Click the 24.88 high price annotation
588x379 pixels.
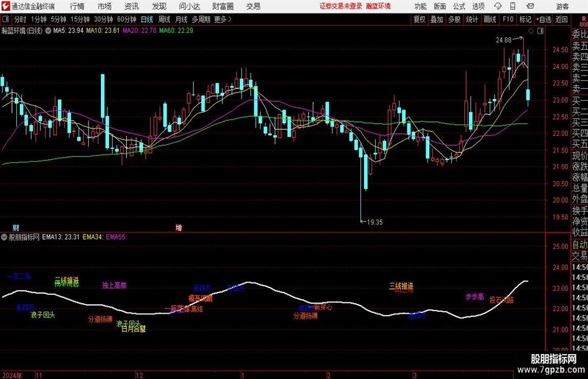click(503, 40)
